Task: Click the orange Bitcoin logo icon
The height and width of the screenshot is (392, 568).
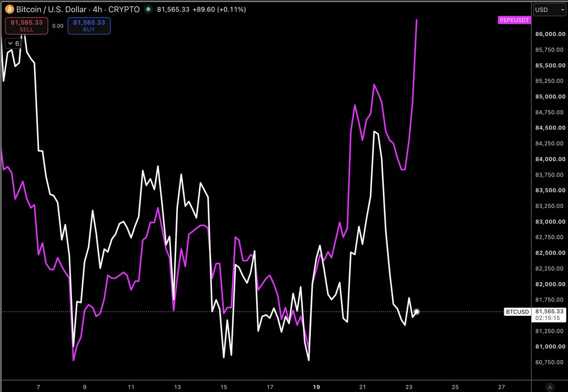Action: 10,9
